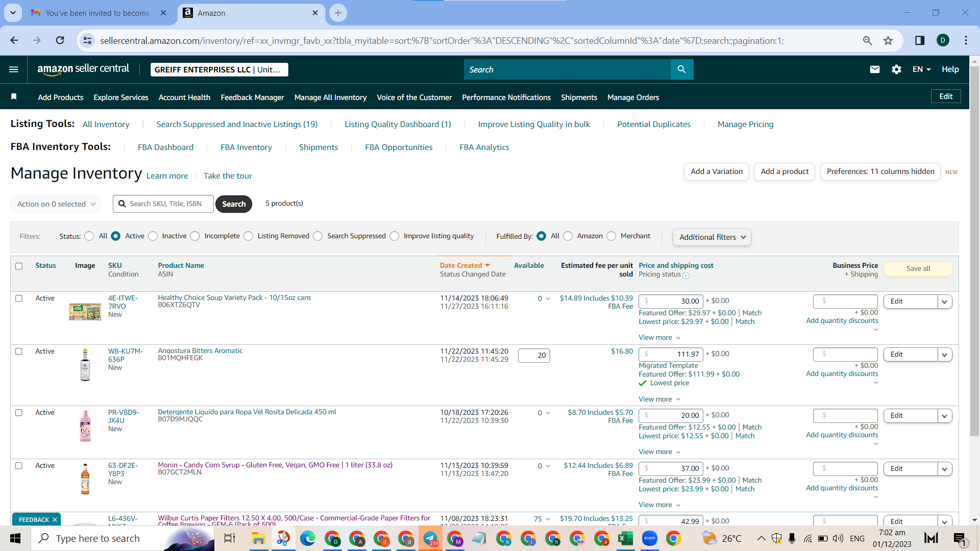The width and height of the screenshot is (980, 551).
Task: Click the Amazon Seller Central logo
Action: point(83,69)
